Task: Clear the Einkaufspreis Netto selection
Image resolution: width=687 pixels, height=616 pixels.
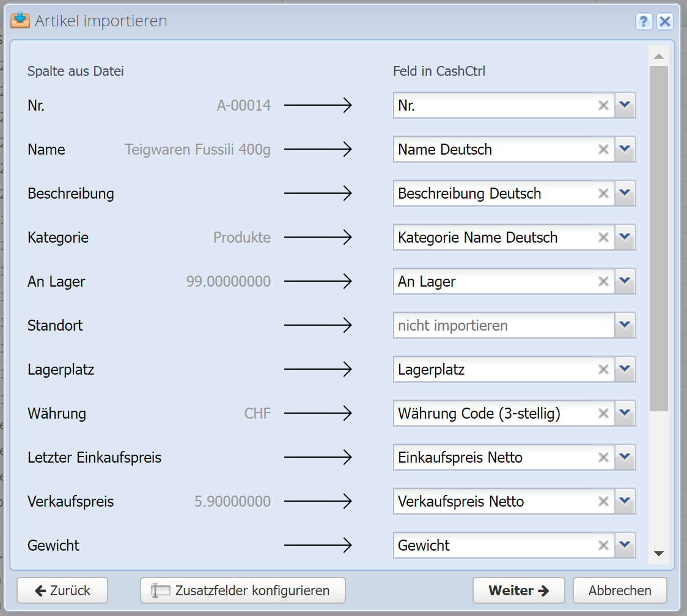Action: [x=603, y=458]
